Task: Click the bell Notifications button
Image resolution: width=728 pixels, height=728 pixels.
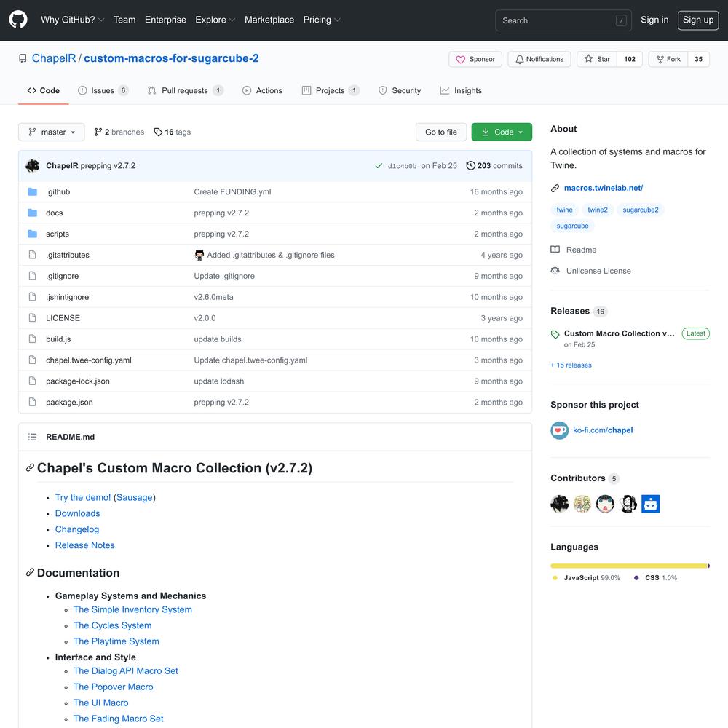Action: [539, 59]
